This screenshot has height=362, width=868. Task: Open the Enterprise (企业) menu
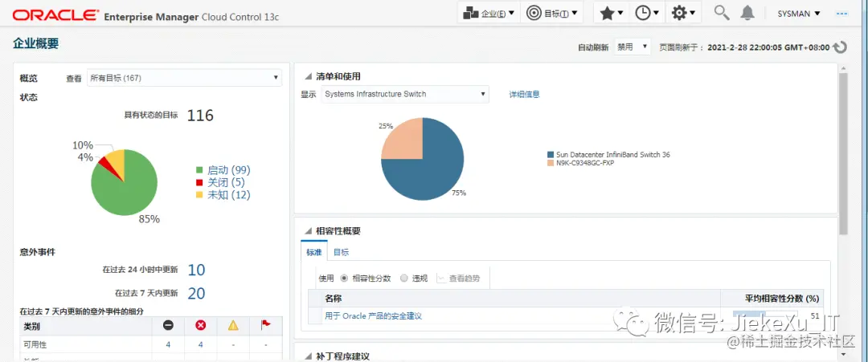489,14
